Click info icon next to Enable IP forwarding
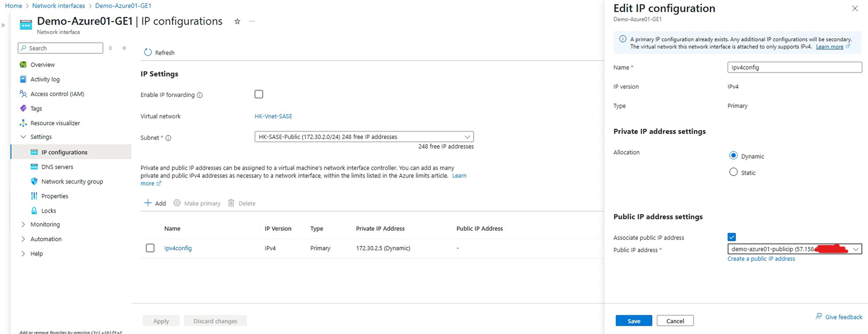 [200, 95]
